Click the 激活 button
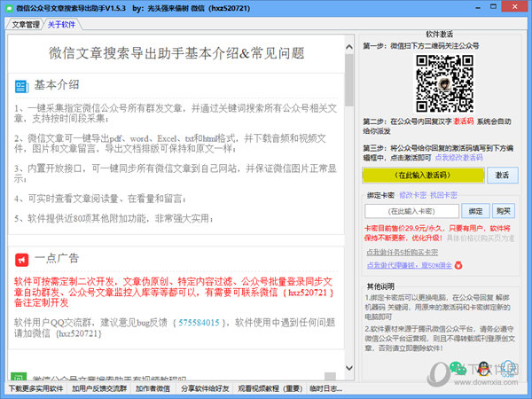 coord(502,175)
